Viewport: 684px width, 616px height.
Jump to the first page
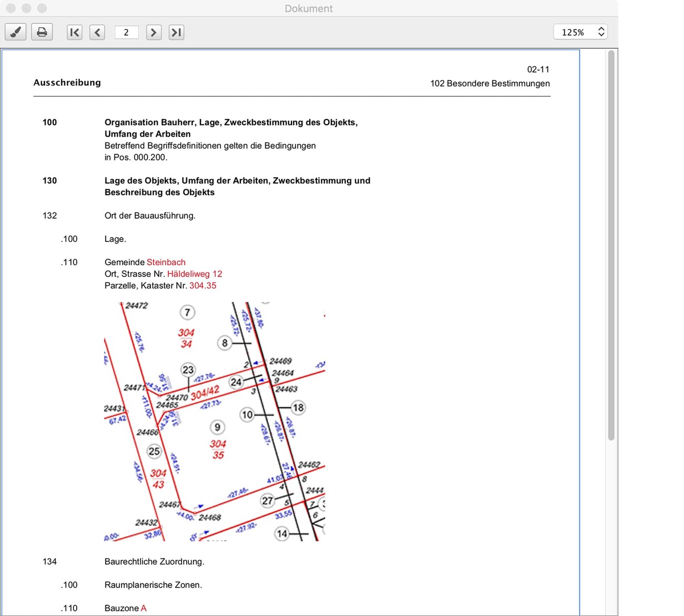[74, 32]
